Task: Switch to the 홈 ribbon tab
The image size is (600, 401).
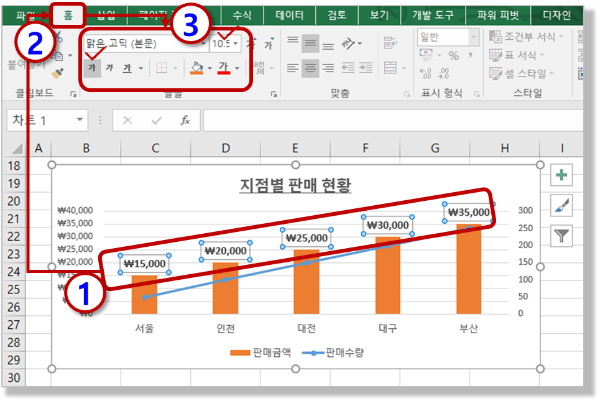Action: [68, 15]
